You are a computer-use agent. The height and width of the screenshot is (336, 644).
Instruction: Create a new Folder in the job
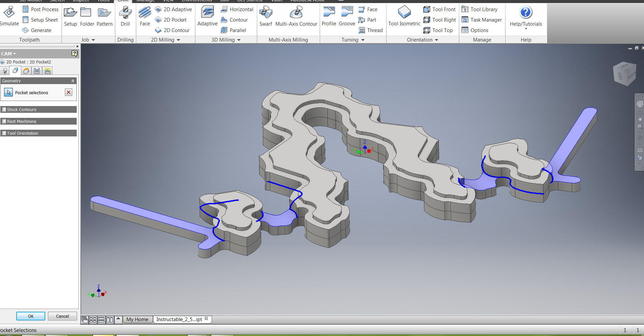pyautogui.click(x=87, y=17)
